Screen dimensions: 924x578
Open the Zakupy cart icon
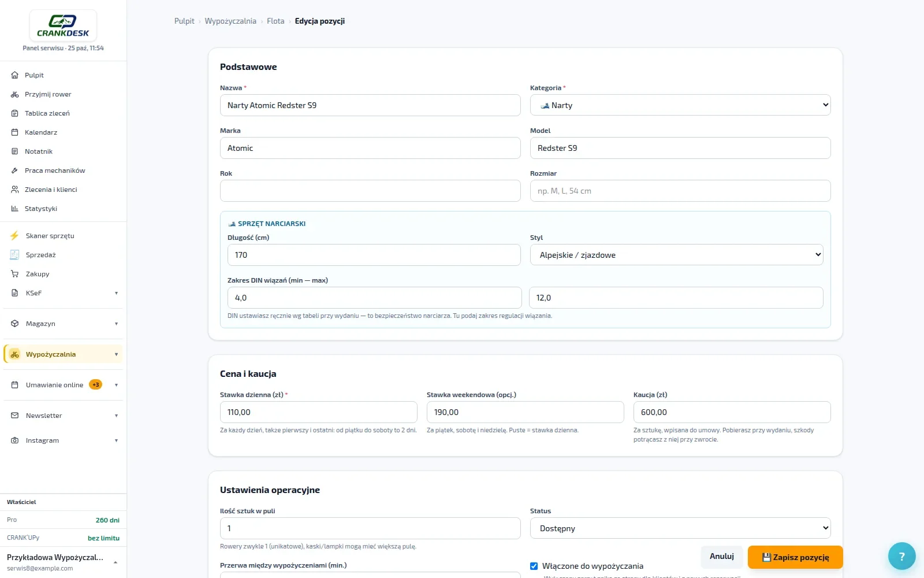[x=15, y=274]
